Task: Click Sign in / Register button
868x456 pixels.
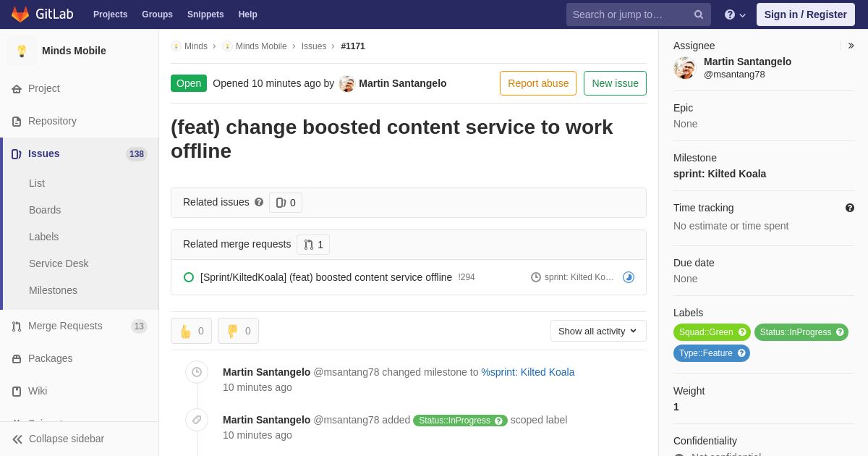Action: [x=806, y=14]
